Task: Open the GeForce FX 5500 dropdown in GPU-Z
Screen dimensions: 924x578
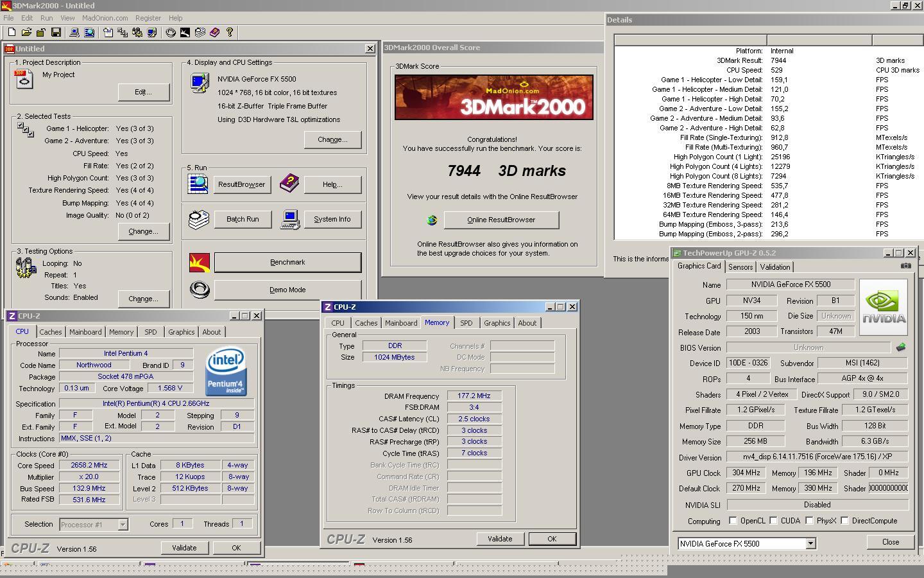Action: click(x=810, y=543)
